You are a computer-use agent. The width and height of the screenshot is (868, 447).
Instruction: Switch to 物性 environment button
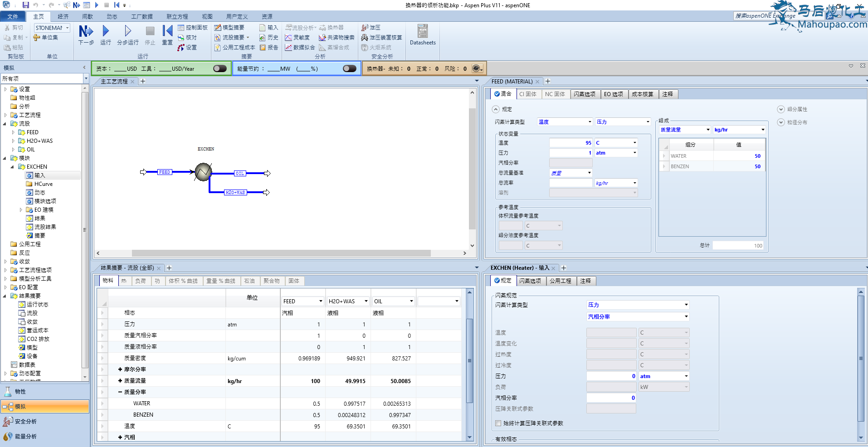[45, 391]
